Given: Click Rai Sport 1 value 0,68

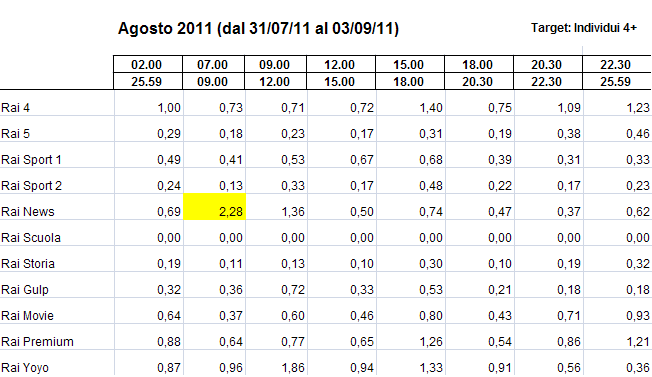Looking at the screenshot, I should 431,160.
